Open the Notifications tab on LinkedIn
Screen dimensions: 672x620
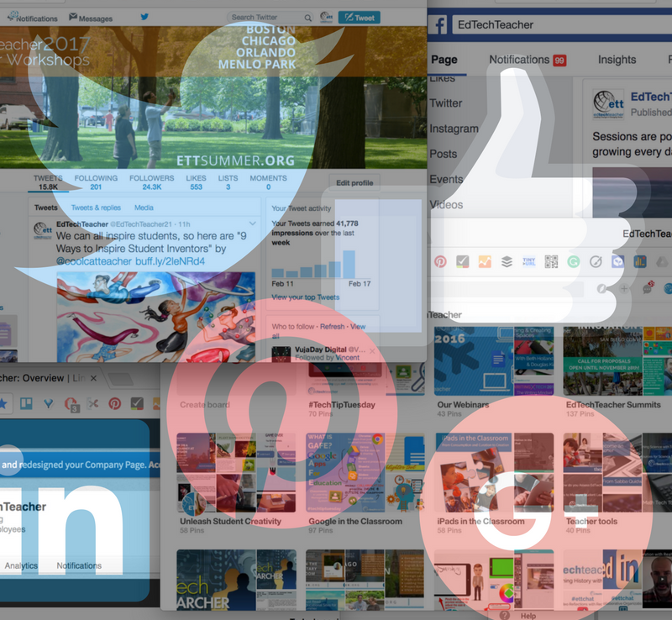click(79, 565)
